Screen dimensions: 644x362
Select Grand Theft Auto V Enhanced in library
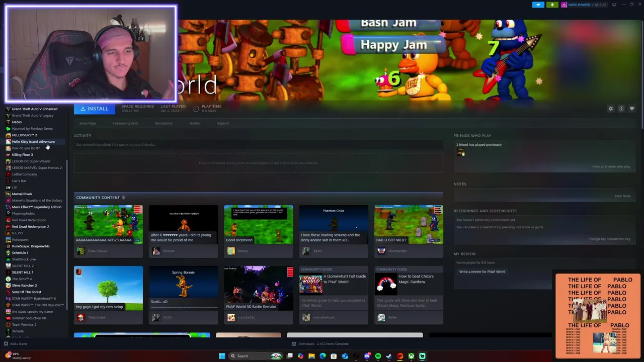pyautogui.click(x=34, y=109)
